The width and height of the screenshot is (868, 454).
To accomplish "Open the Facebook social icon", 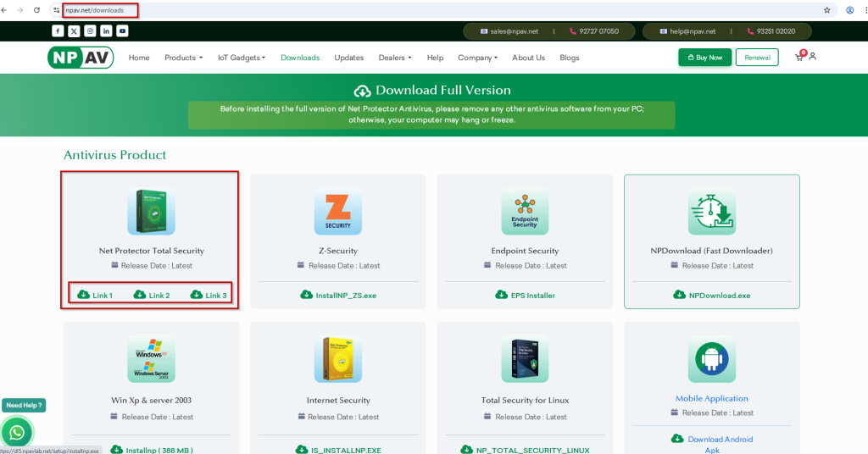I will 58,30.
